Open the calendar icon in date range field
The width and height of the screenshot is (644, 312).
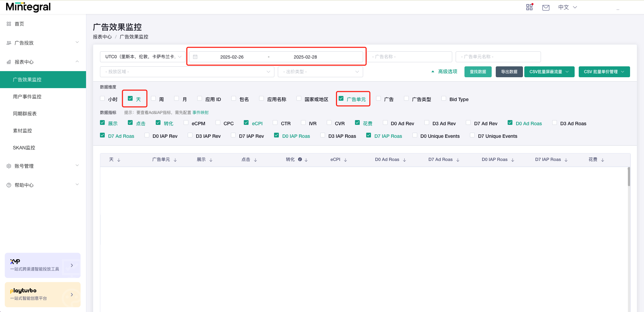click(x=195, y=57)
